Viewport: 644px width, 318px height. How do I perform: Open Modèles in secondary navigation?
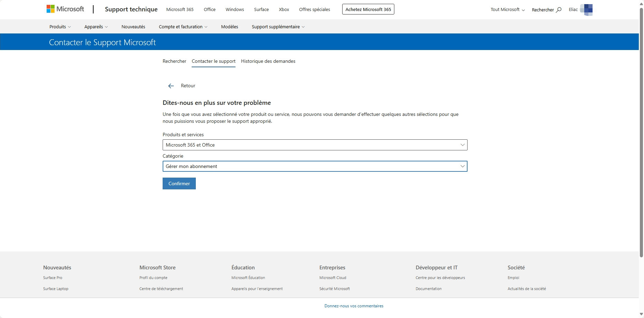230,27
